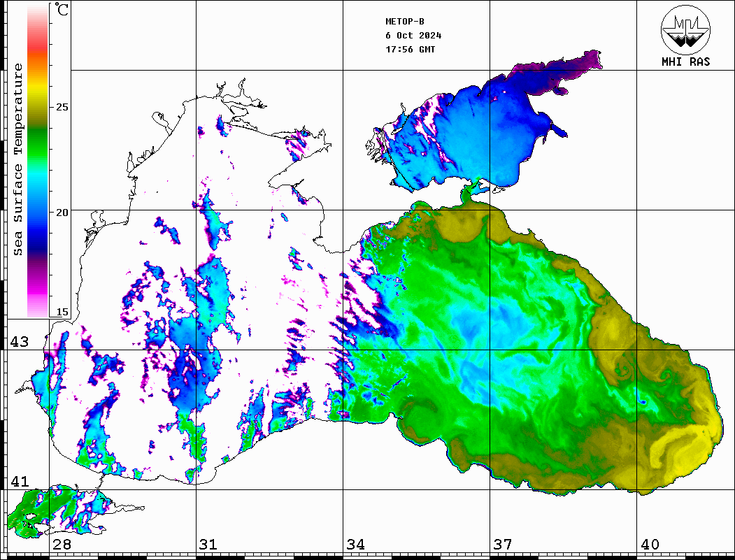Viewport: 735px width, 560px height.
Task: Click the MHI RAS caption text
Action: 685,62
